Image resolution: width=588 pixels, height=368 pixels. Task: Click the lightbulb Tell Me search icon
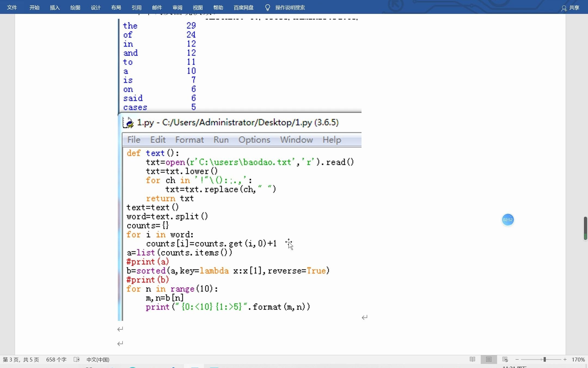tap(267, 8)
